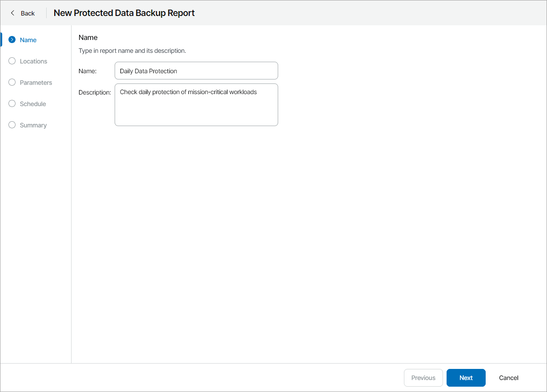Switch to the Name step
This screenshot has height=392, width=547.
pos(28,40)
